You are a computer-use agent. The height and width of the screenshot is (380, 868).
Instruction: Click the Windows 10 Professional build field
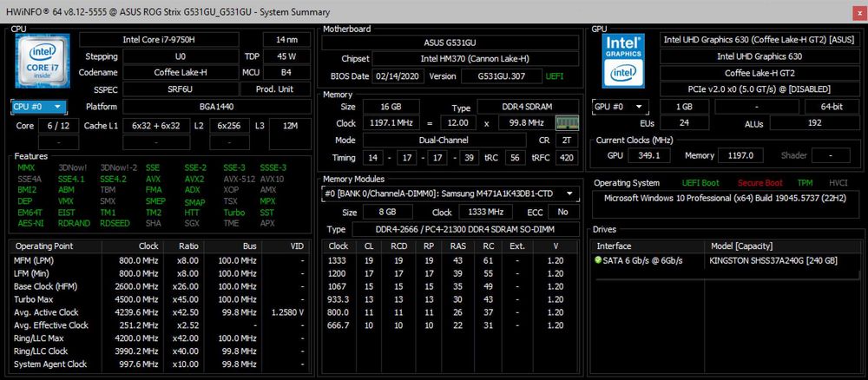pos(725,204)
